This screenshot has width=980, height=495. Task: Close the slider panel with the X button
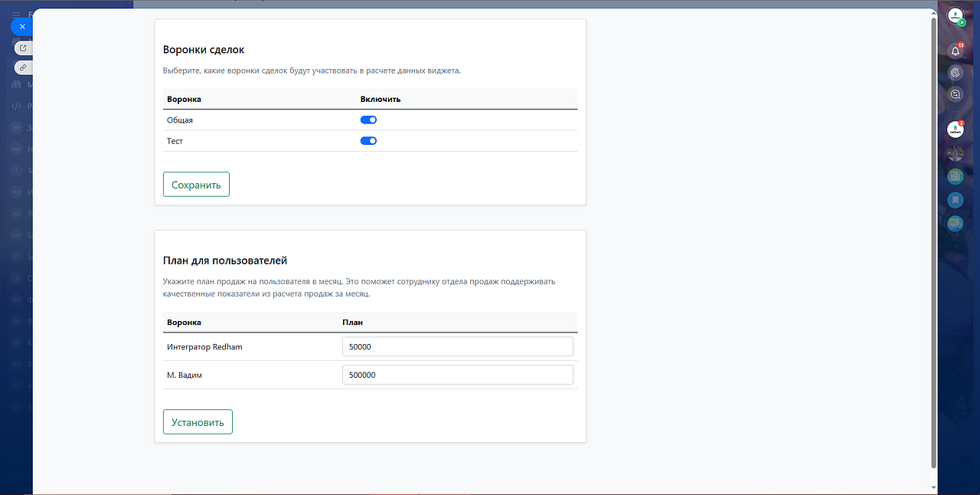click(22, 27)
